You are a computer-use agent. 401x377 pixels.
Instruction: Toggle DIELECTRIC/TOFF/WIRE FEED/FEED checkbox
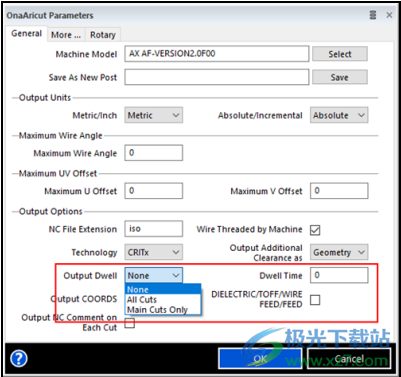[x=315, y=300]
